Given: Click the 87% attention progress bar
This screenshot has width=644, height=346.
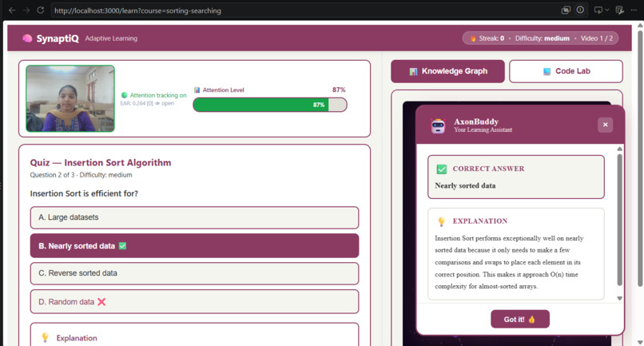Looking at the screenshot, I should coord(270,105).
